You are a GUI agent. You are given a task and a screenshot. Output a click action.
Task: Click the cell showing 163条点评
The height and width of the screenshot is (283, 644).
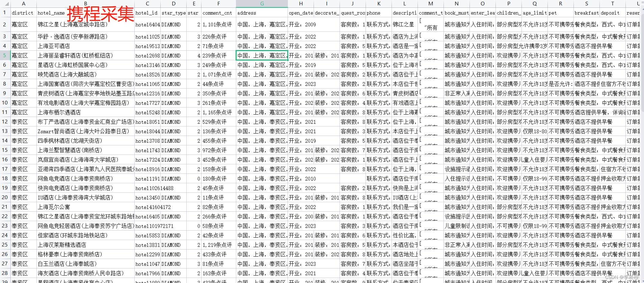219,273
